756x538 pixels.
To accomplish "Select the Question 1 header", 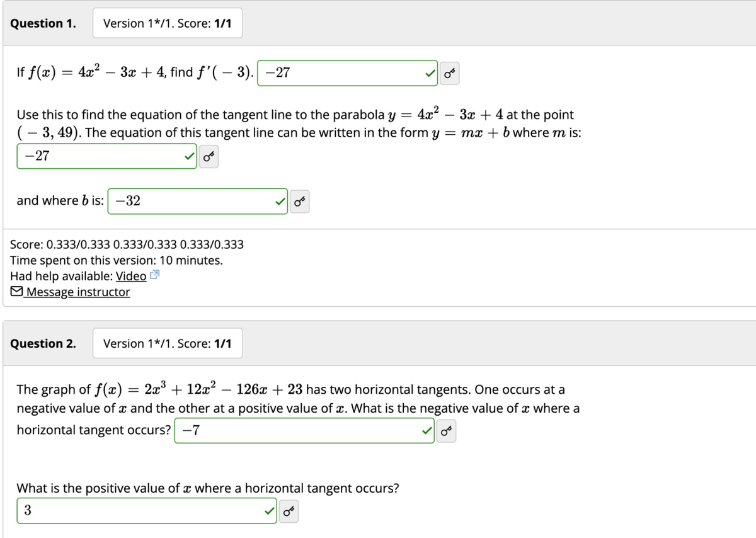I will click(43, 23).
